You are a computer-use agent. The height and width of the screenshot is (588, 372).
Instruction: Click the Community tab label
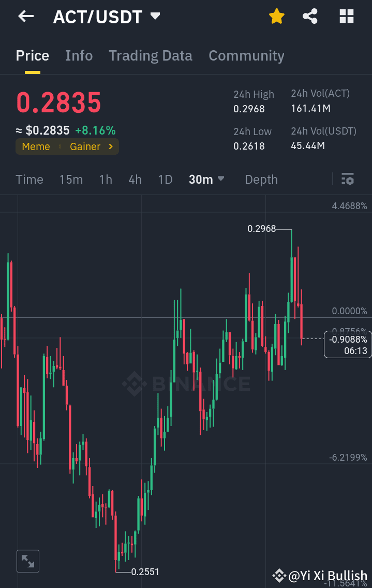(x=246, y=55)
